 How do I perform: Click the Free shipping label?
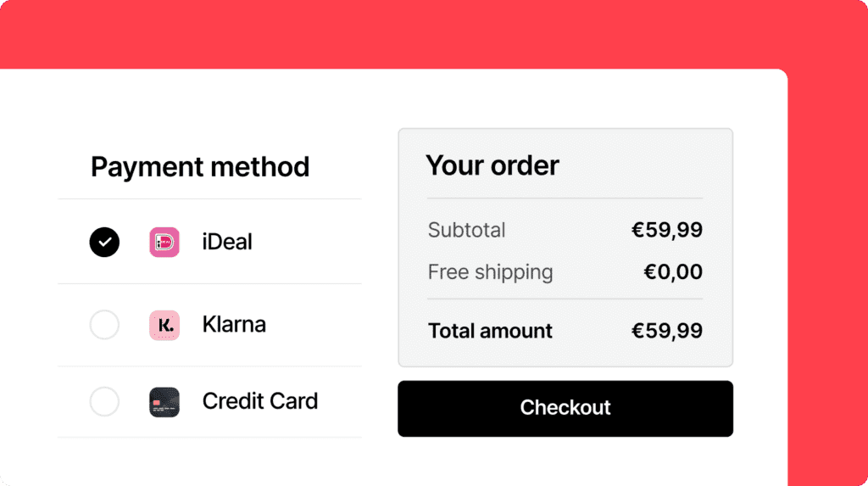tap(491, 272)
